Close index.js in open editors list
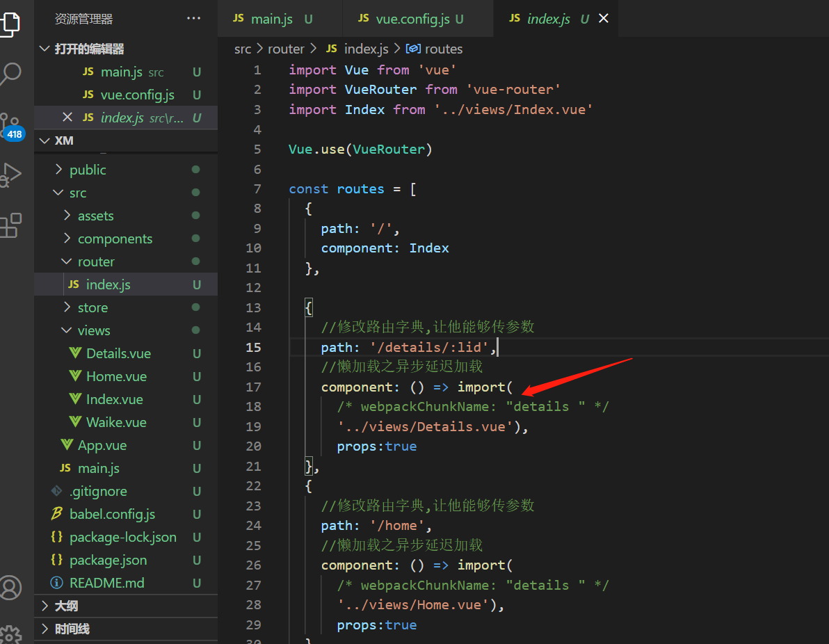 [x=67, y=117]
